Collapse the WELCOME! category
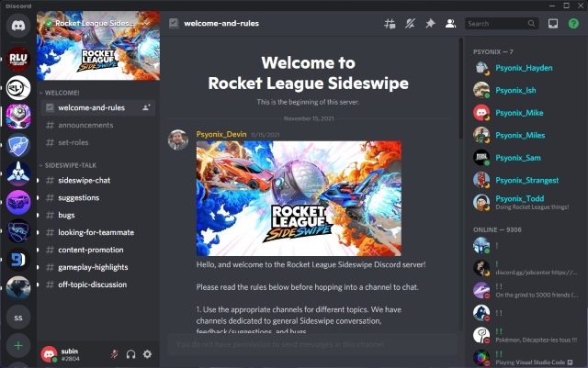 pyautogui.click(x=60, y=93)
